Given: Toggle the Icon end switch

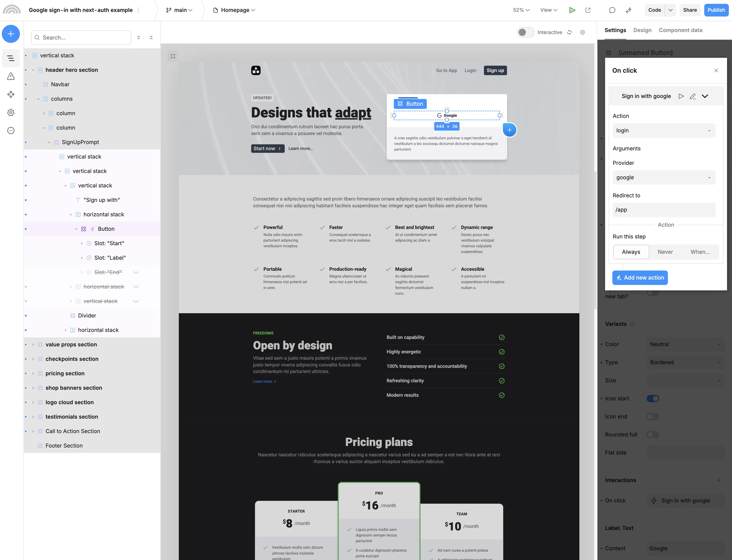Looking at the screenshot, I should [653, 416].
